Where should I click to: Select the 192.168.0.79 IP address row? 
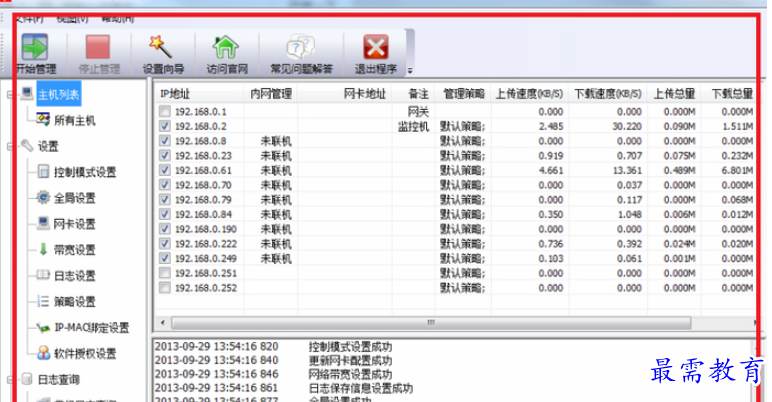coord(203,200)
